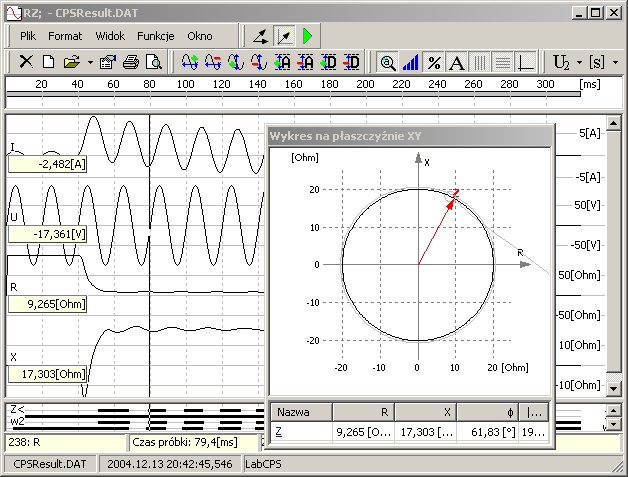
Task: Click the R column header in table
Action: (x=364, y=412)
